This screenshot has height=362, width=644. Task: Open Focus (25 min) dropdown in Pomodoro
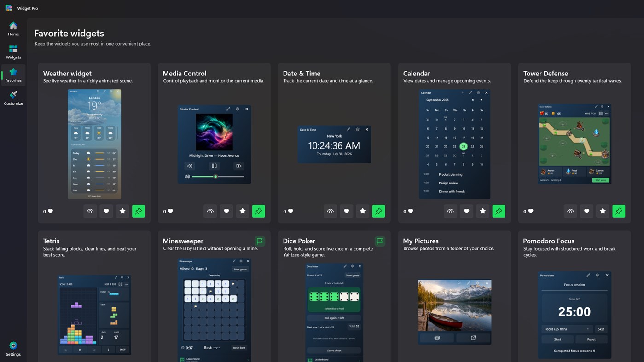pos(567,329)
